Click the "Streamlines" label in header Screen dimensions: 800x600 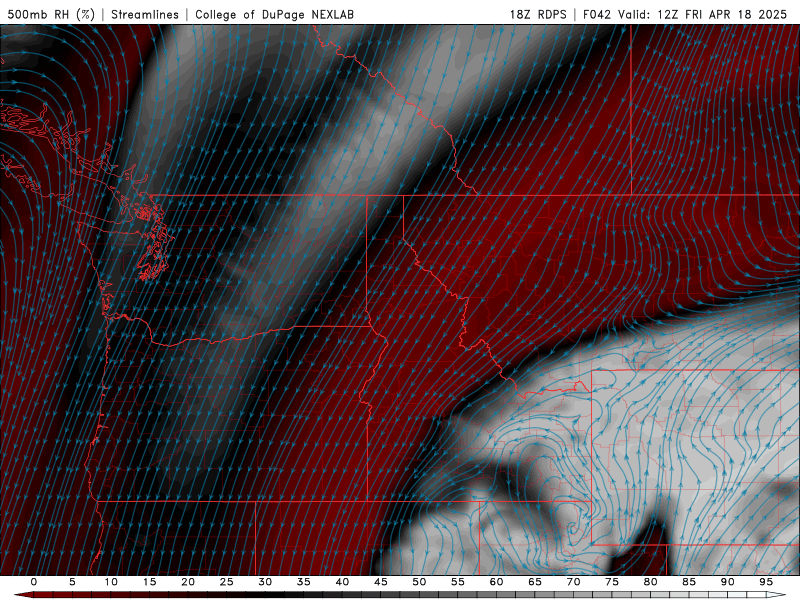pos(145,14)
